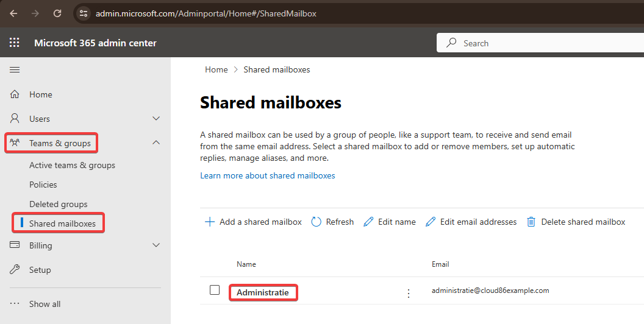The image size is (644, 324).
Task: Reload the page with the refresh icon
Action: (57, 13)
